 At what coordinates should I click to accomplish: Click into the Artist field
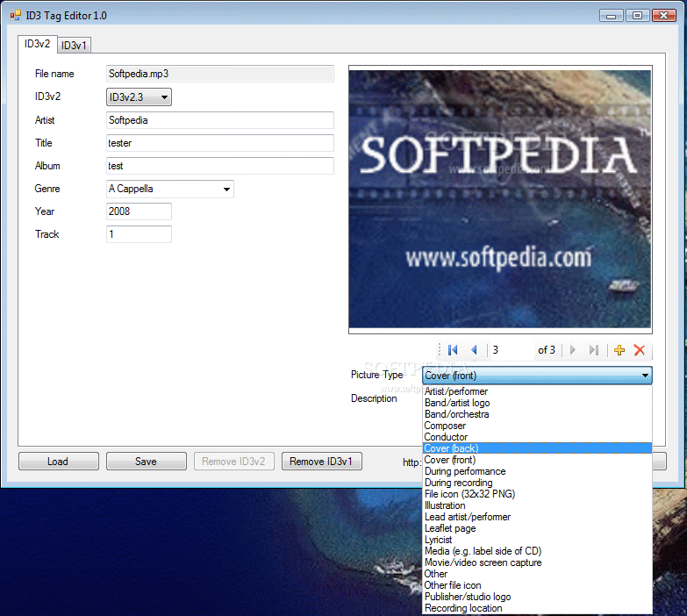click(220, 120)
